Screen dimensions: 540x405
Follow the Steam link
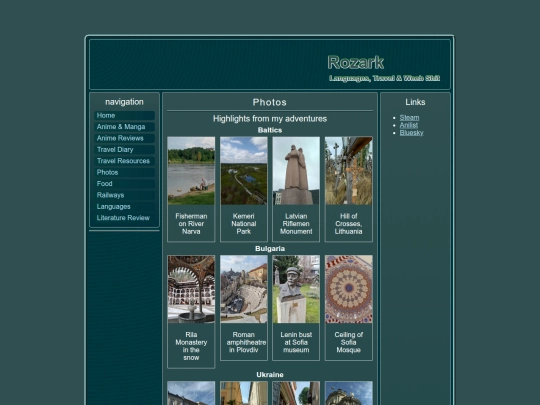409,117
